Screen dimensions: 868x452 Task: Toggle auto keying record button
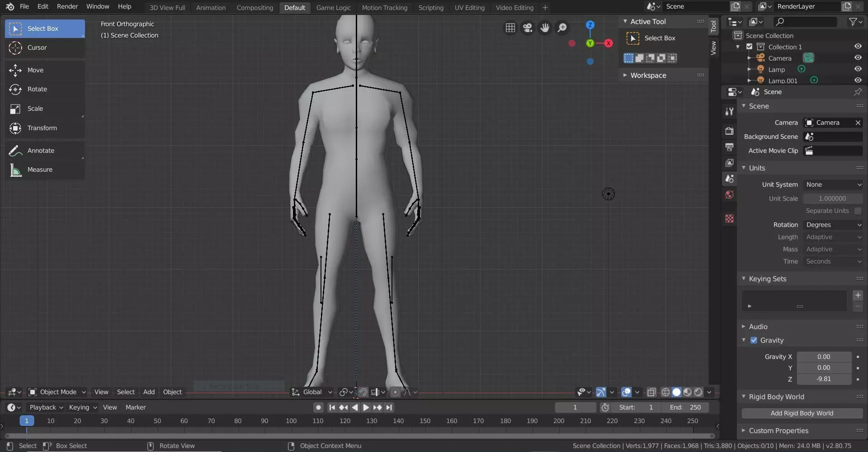[318, 408]
